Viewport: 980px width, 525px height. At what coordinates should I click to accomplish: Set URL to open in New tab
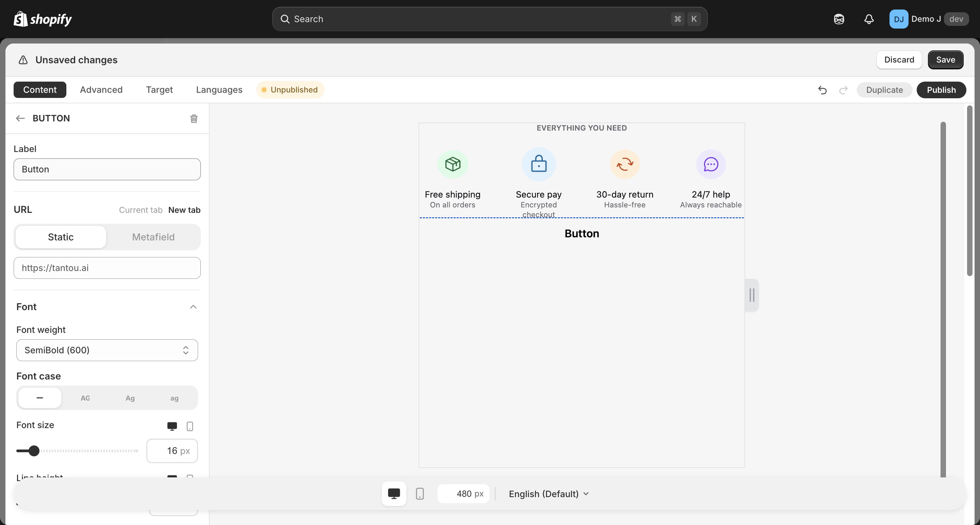[x=184, y=210]
